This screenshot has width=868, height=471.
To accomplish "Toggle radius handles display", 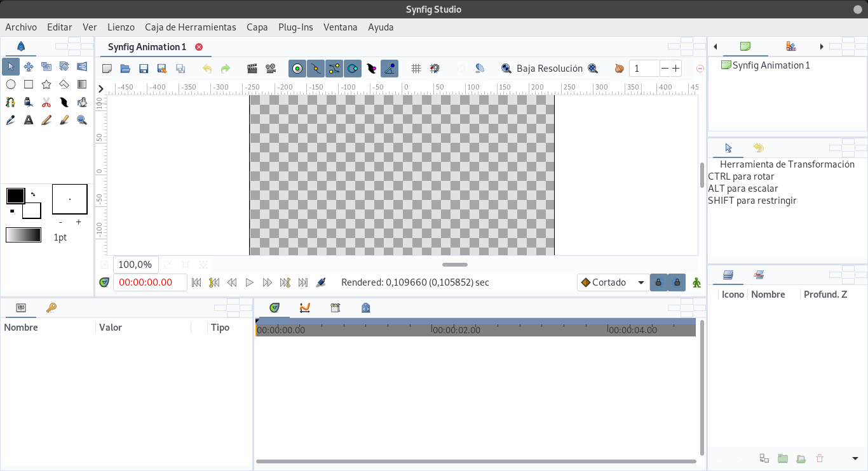I will 353,69.
